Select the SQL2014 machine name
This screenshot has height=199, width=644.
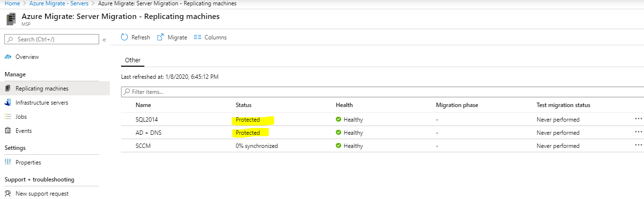coord(147,120)
